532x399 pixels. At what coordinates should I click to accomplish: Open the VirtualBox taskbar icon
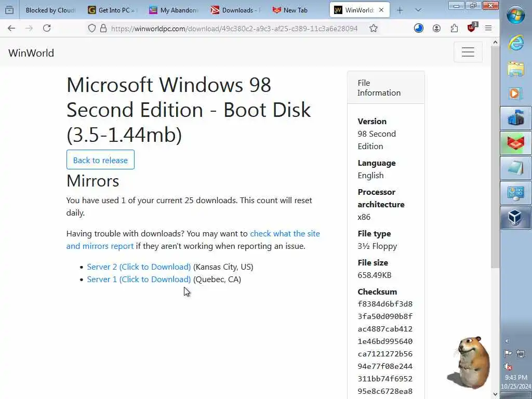pos(516,218)
